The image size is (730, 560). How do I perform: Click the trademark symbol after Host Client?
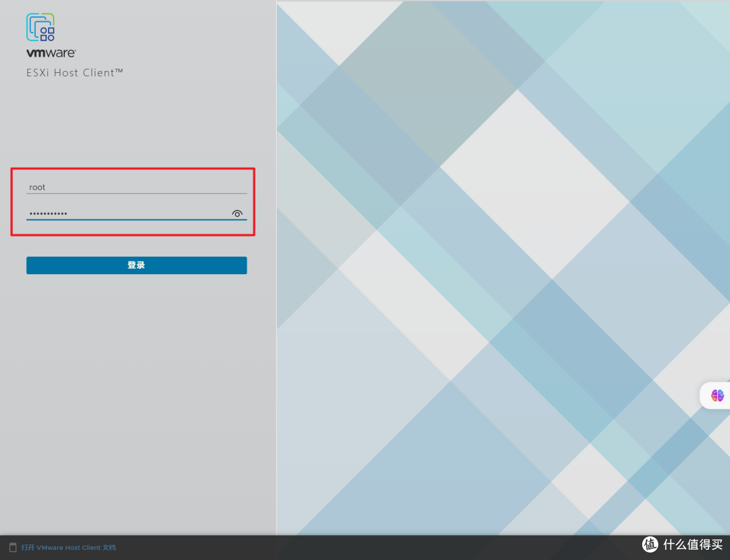click(x=120, y=71)
